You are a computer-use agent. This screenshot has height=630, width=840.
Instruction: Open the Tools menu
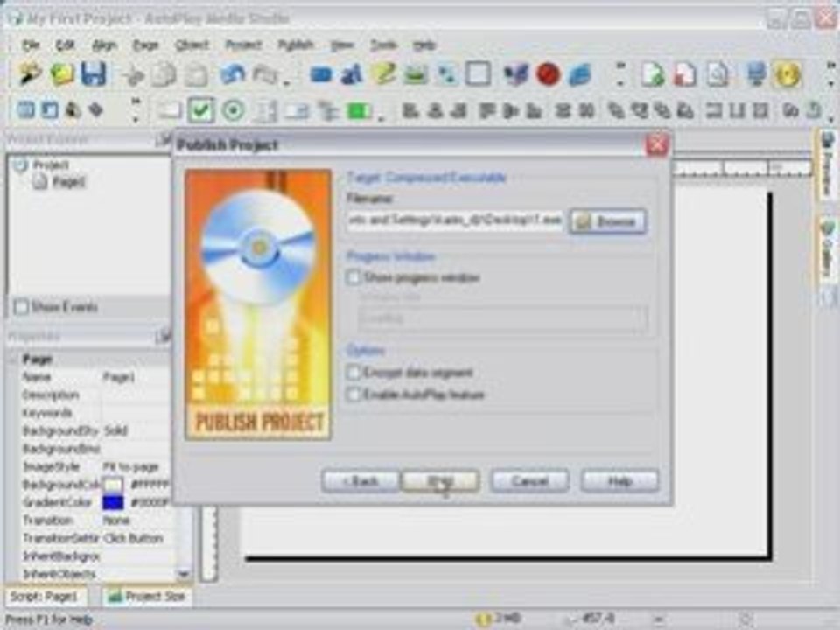pos(383,45)
